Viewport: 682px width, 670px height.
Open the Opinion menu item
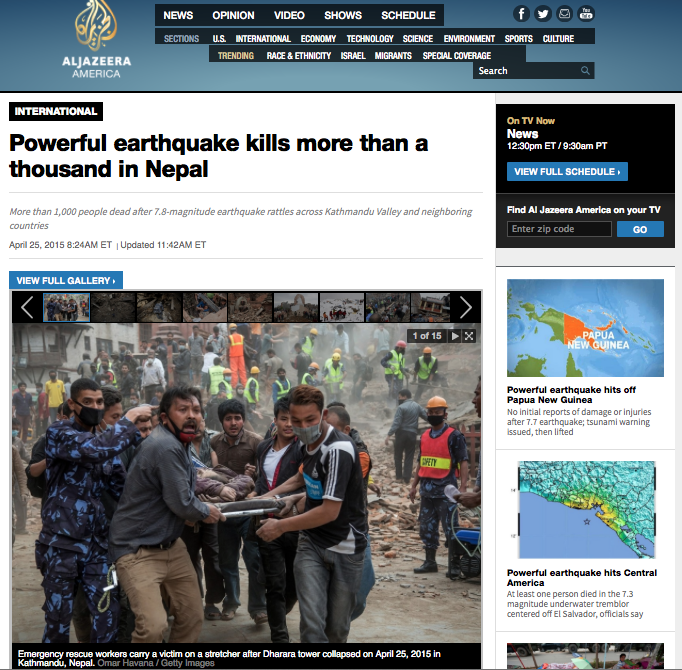tap(233, 16)
